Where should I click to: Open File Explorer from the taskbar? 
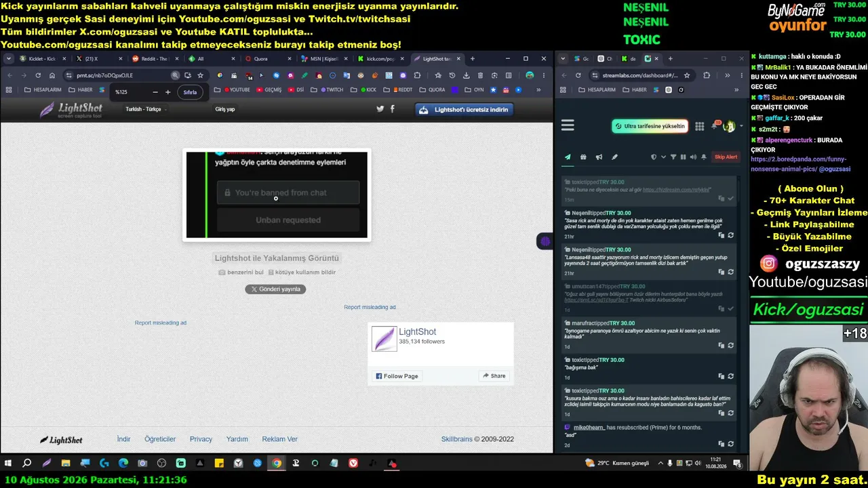pyautogui.click(x=66, y=464)
